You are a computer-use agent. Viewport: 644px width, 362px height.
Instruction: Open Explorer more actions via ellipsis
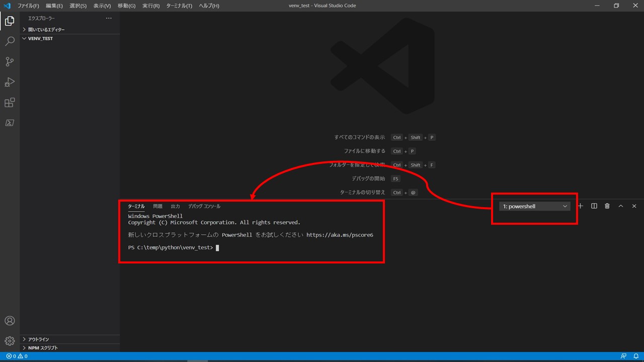(109, 18)
